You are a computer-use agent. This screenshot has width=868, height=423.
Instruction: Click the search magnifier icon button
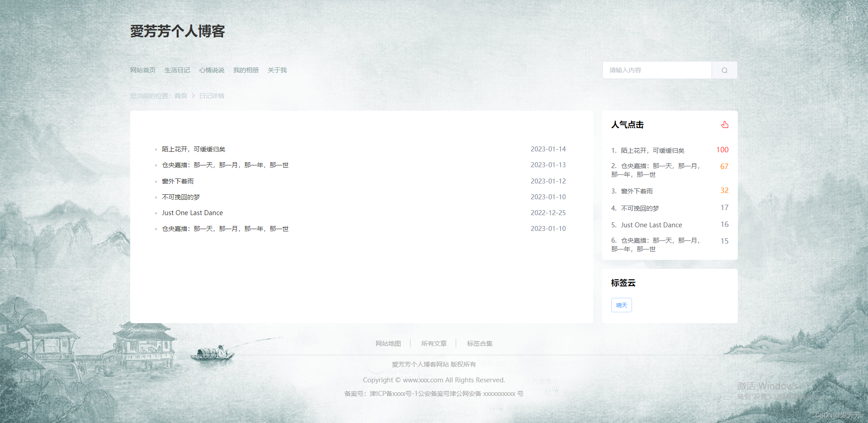tap(724, 70)
